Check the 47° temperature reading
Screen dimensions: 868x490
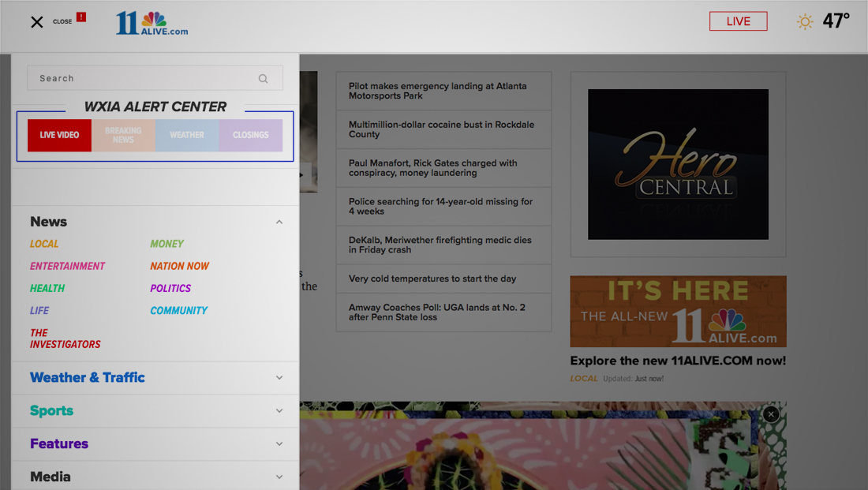[836, 21]
